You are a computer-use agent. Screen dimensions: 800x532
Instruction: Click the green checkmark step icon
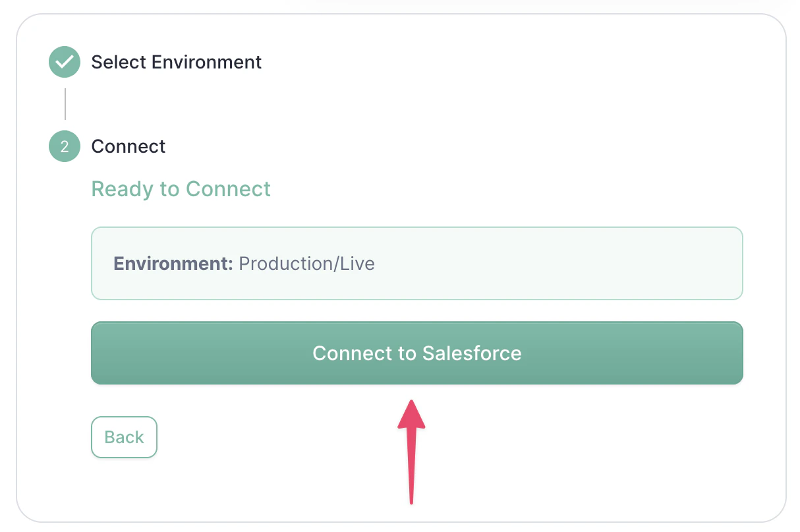(x=65, y=63)
